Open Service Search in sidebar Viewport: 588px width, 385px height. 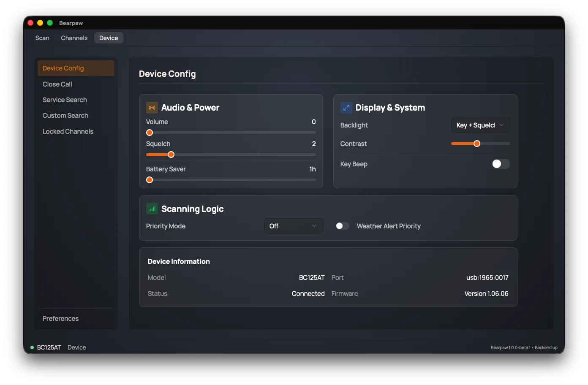tap(76, 100)
